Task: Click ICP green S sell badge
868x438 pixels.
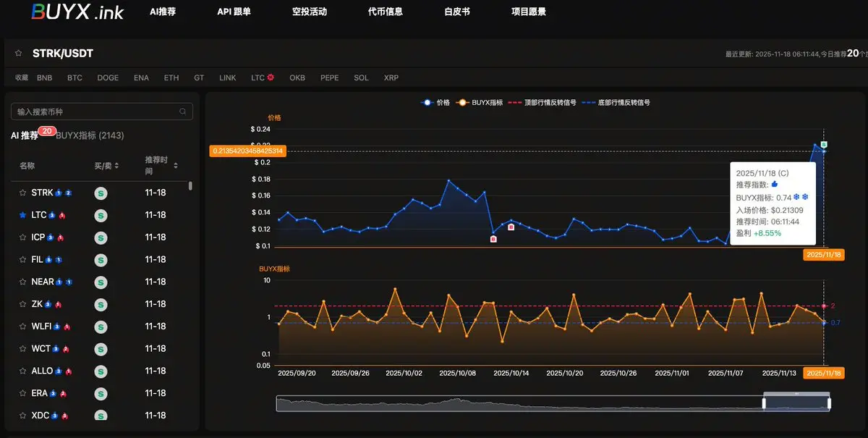Action: pyautogui.click(x=101, y=237)
